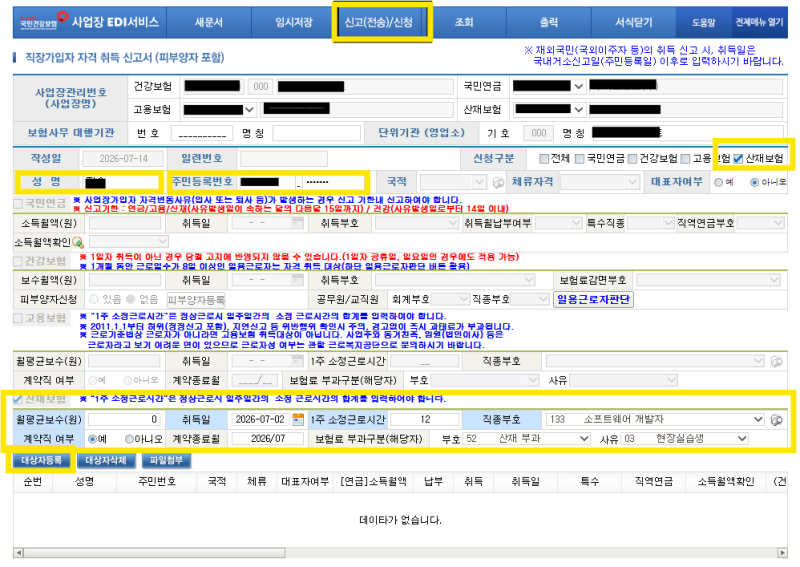Click the 소득월액확인 table column header

tap(726, 482)
